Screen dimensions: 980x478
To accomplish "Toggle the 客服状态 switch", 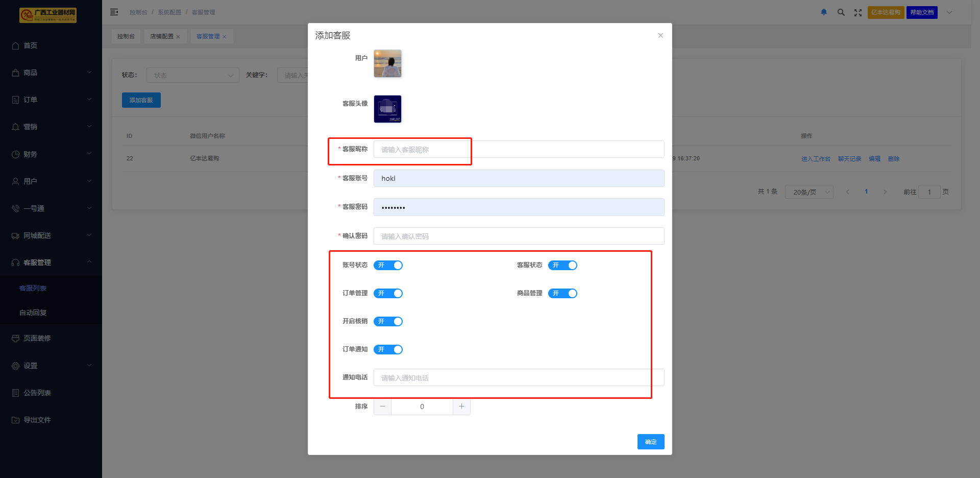I will 562,265.
